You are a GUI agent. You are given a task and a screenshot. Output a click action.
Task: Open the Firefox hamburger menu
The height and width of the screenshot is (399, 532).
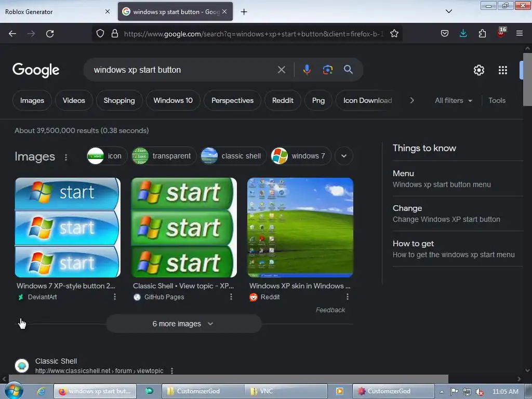tap(519, 34)
